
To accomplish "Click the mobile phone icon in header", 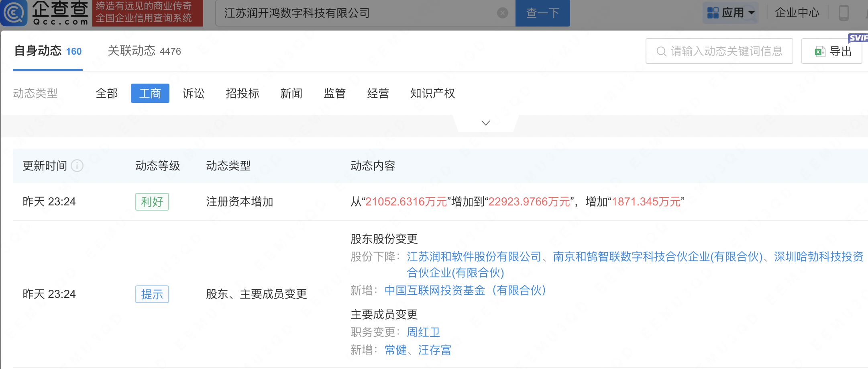I will pyautogui.click(x=844, y=13).
